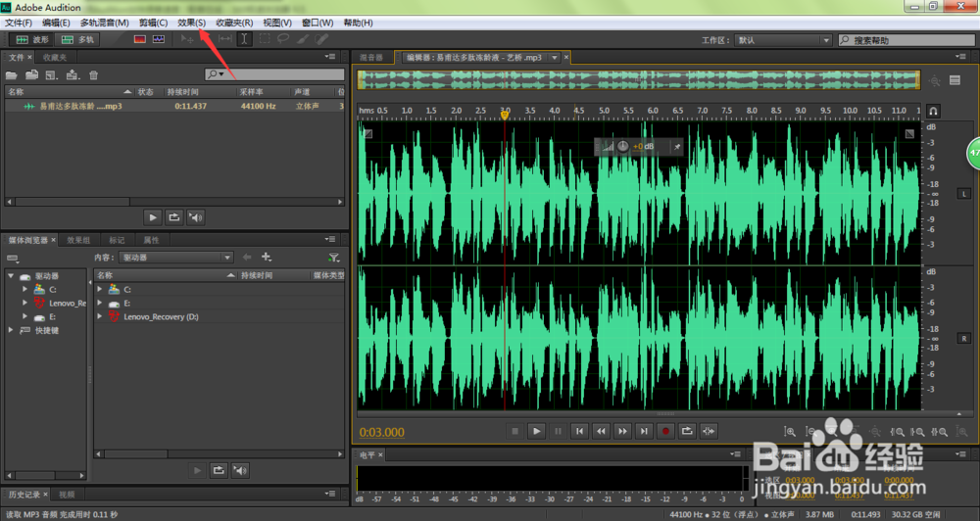The image size is (980, 521).
Task: Toggle auto-play in Files panel
Action: coord(196,217)
